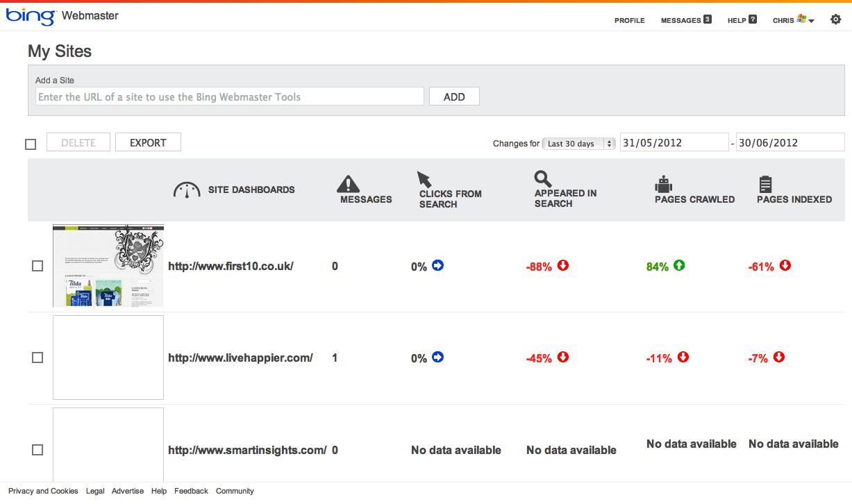Click the Site Dashboards gauge icon
Screen dimensions: 852x504
coord(187,190)
